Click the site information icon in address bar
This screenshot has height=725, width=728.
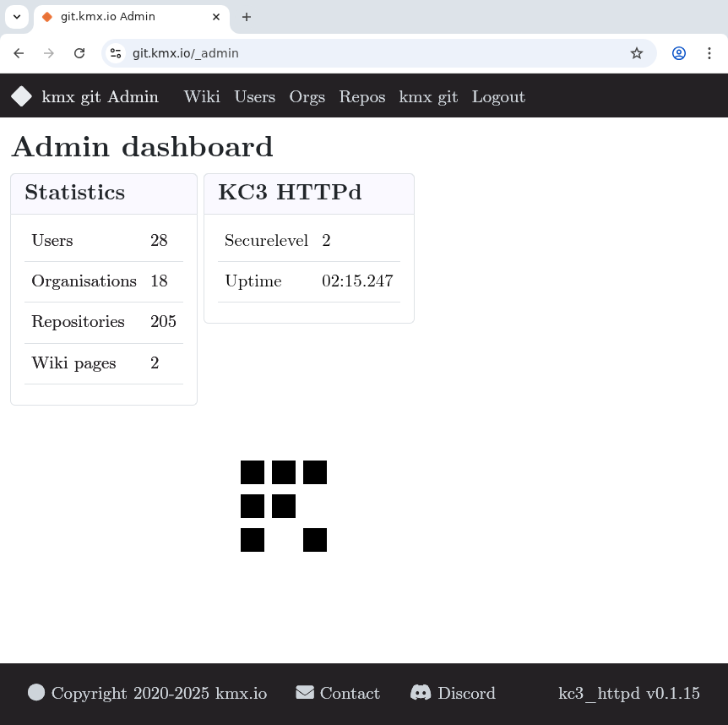[117, 53]
